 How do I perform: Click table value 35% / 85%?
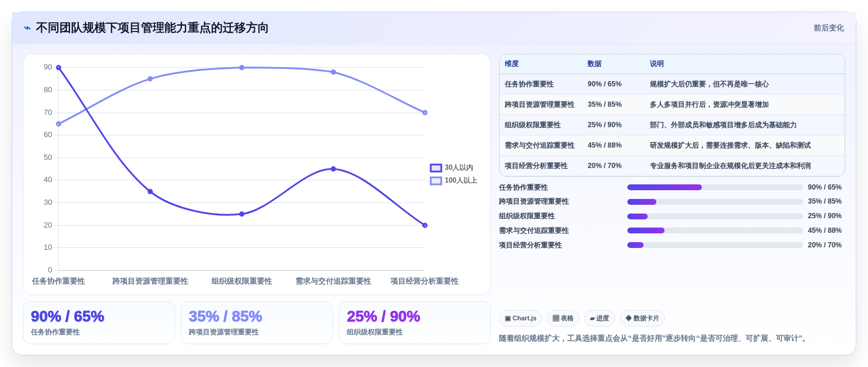(605, 104)
